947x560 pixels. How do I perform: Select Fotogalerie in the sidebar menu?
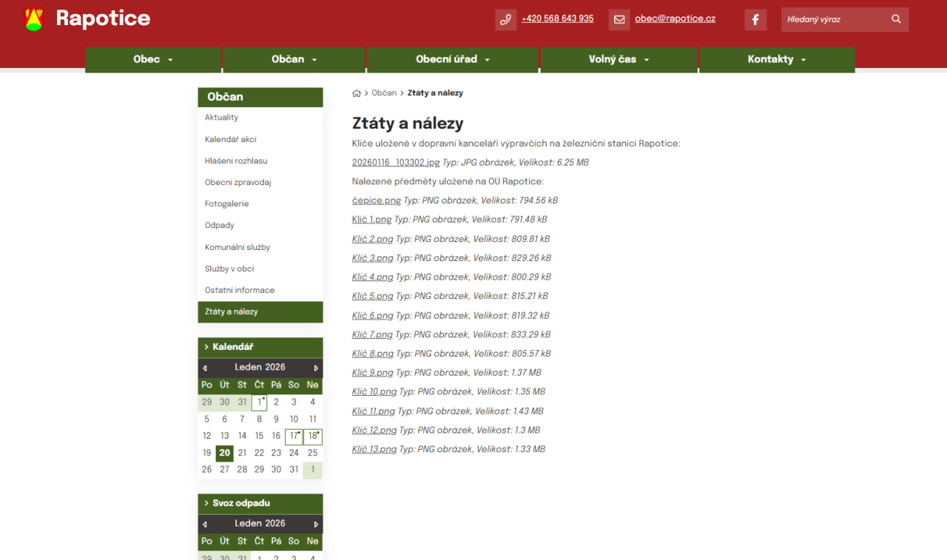(x=226, y=203)
